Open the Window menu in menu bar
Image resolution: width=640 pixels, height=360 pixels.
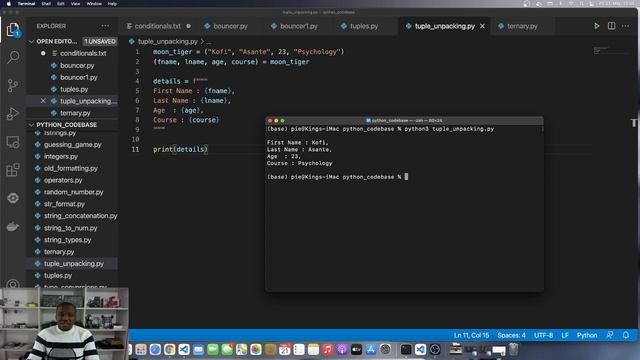[94, 4]
